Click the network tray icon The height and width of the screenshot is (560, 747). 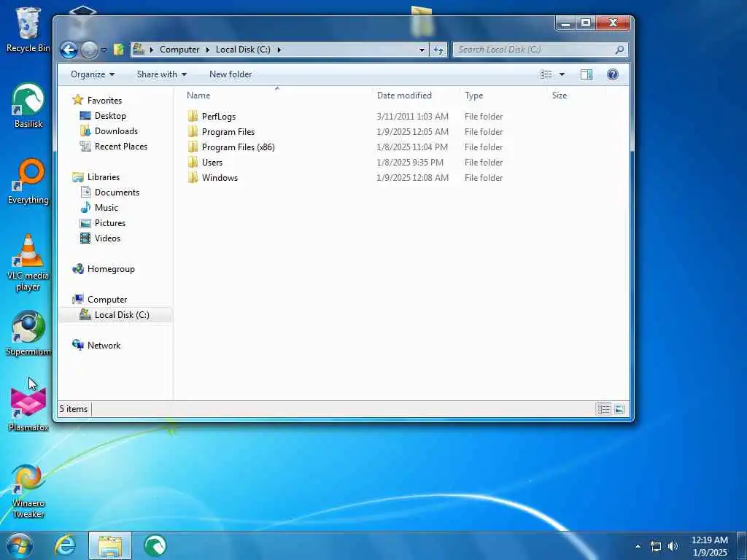tap(656, 547)
